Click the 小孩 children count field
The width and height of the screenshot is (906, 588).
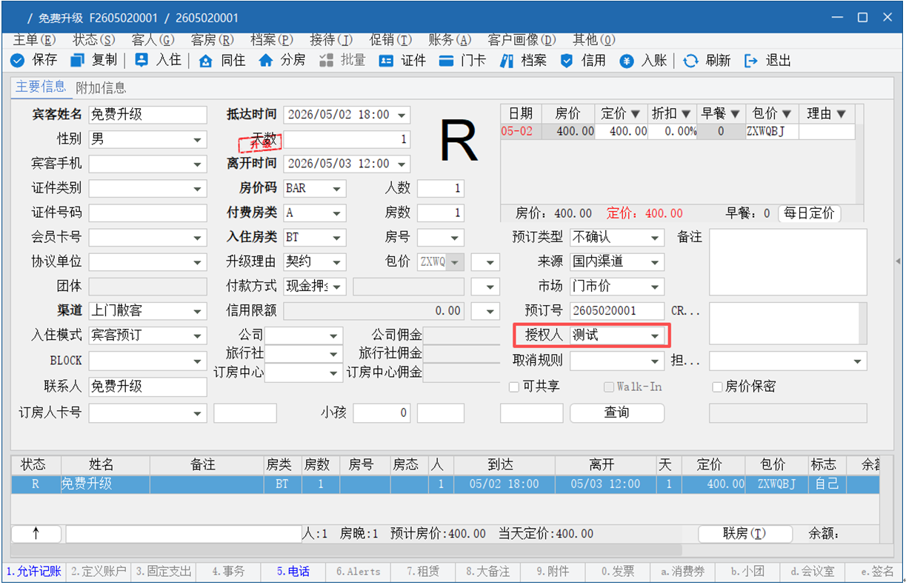(x=381, y=412)
